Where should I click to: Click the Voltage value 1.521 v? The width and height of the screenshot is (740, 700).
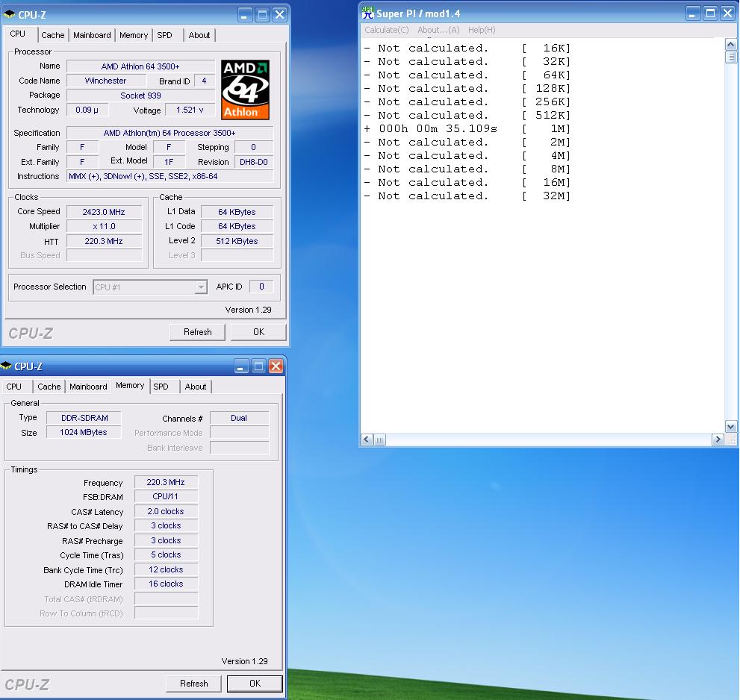(190, 110)
